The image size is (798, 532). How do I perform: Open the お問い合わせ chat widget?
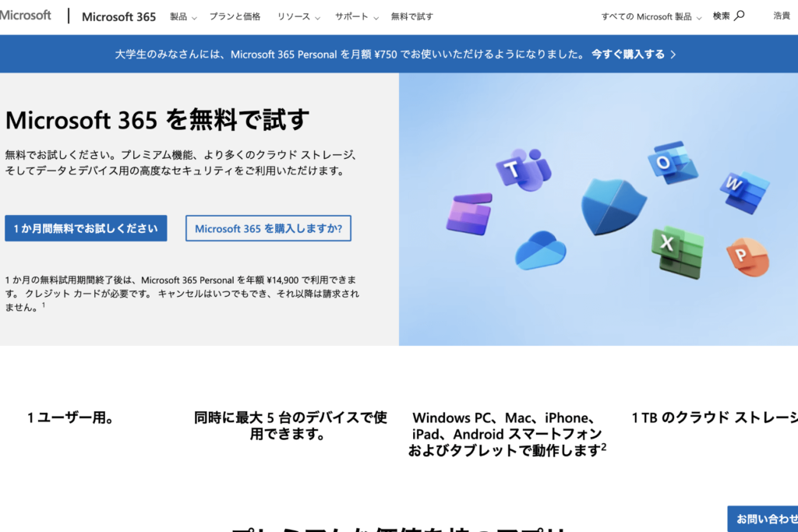[765, 519]
